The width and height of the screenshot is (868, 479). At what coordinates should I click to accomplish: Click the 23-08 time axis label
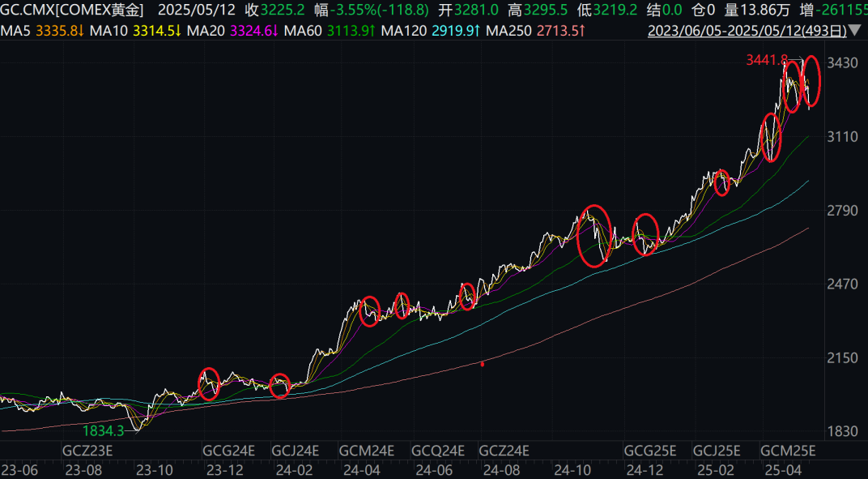(x=83, y=470)
